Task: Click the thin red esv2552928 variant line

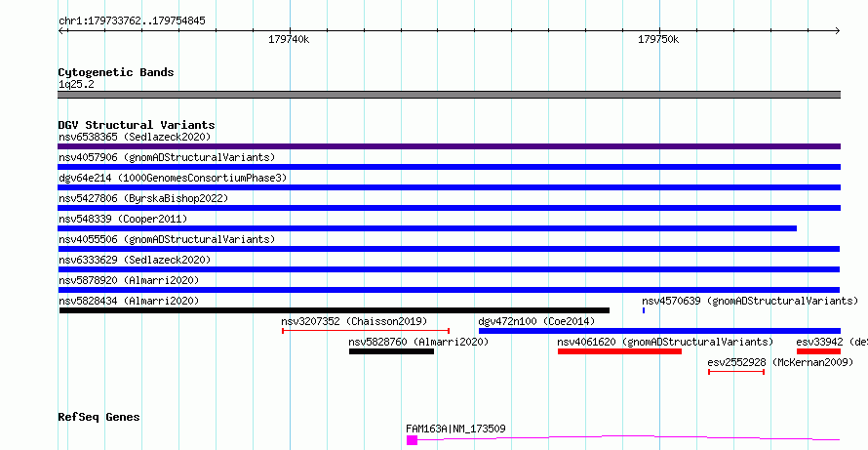Action: (x=736, y=372)
